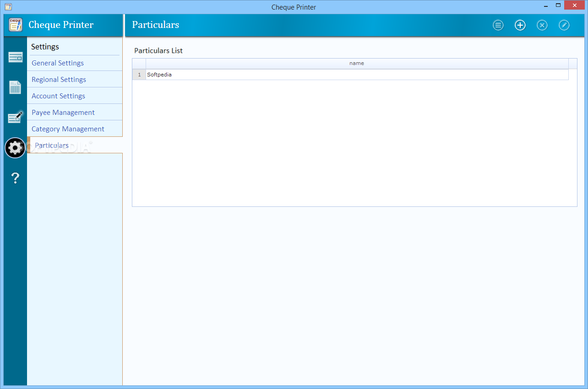Open the settings gear sidebar icon
Image resolution: width=588 pixels, height=389 pixels.
point(15,148)
